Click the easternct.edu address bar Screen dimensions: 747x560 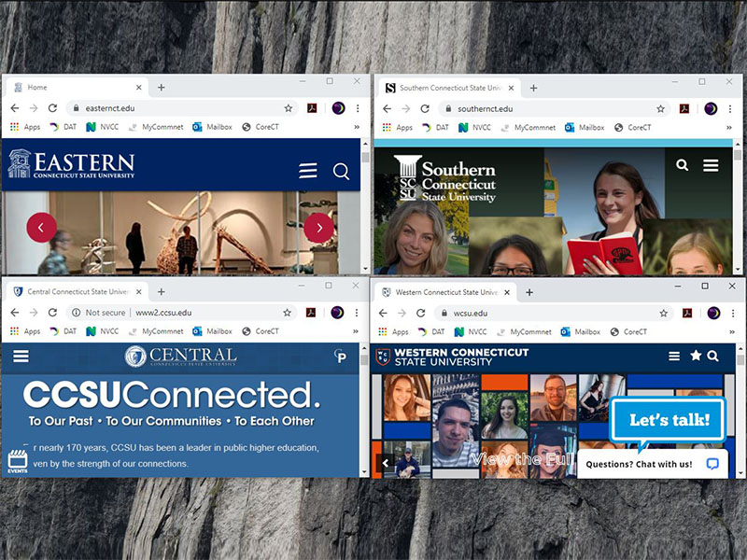181,108
